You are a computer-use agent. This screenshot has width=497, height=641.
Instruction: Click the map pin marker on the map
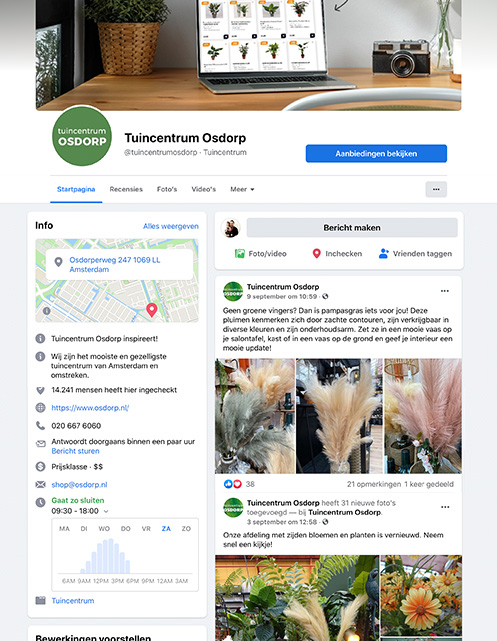coord(152,310)
